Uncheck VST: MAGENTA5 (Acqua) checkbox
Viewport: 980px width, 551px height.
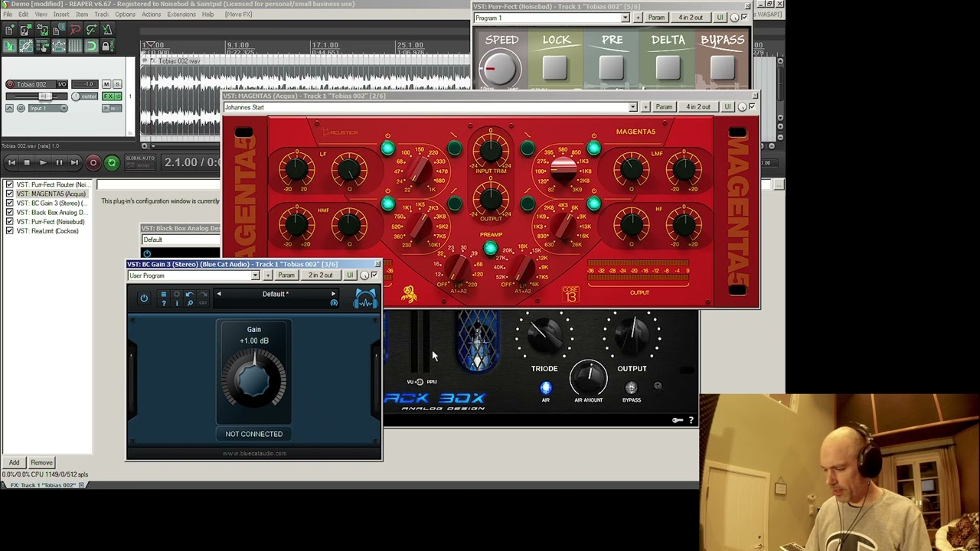[9, 194]
